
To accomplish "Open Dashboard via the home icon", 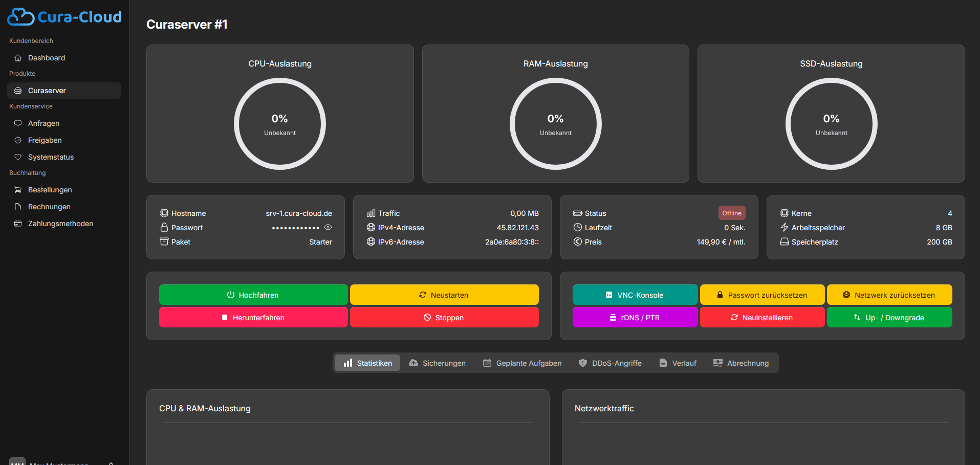I will (18, 58).
